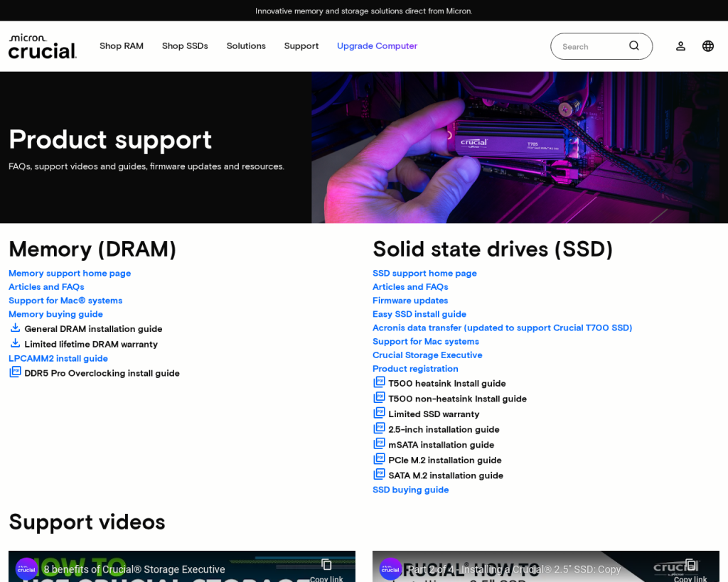
Task: Open SSD support home page link
Action: tap(425, 274)
